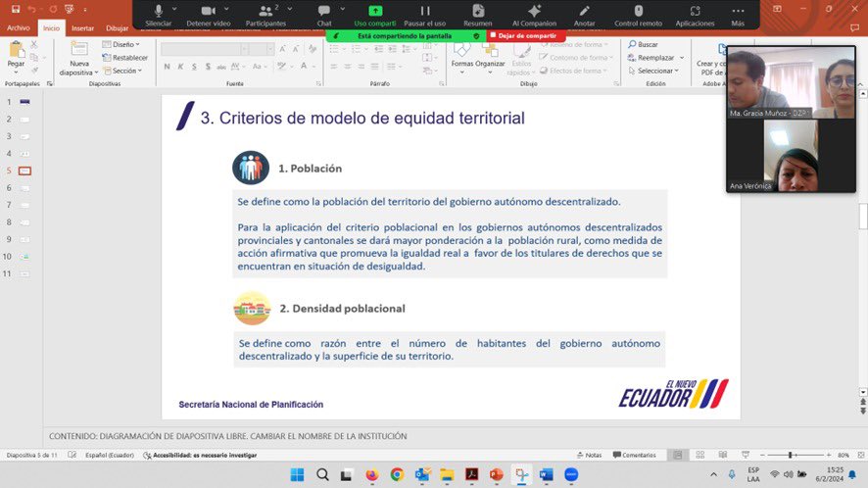This screenshot has width=868, height=488.
Task: Toggle the Notas pane button
Action: [589, 456]
